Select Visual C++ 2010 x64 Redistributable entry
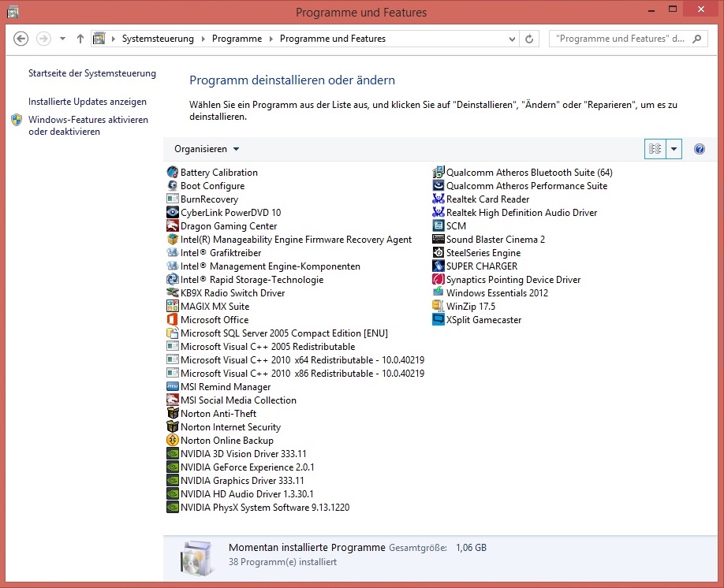This screenshot has width=724, height=588. point(296,359)
